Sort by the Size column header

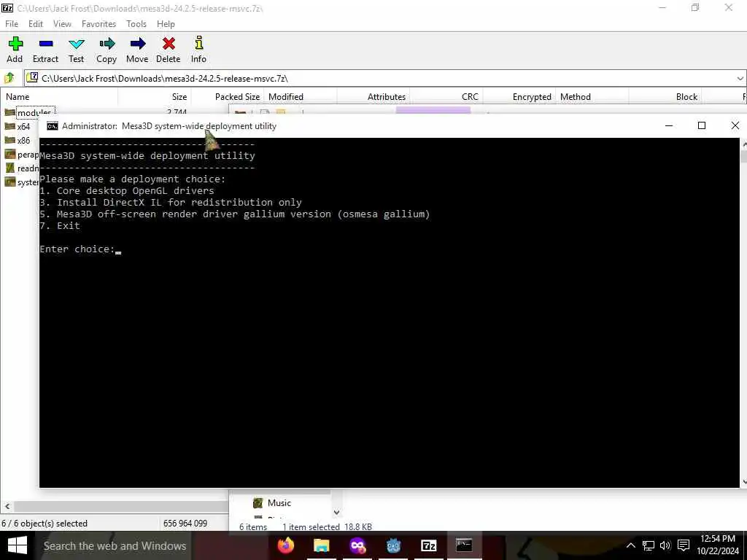155,97
